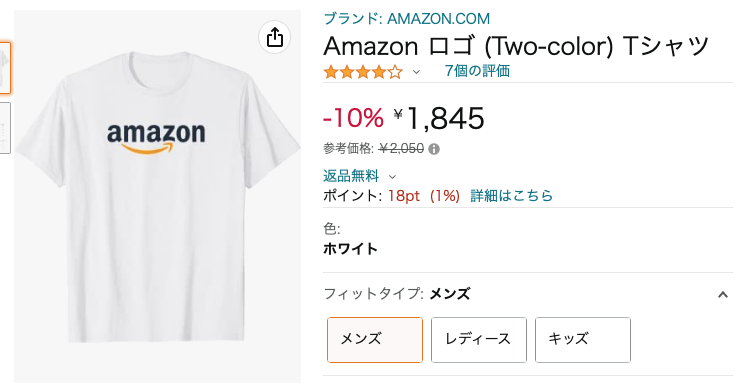Click the ホワイト color label
This screenshot has width=747, height=386.
pos(350,249)
